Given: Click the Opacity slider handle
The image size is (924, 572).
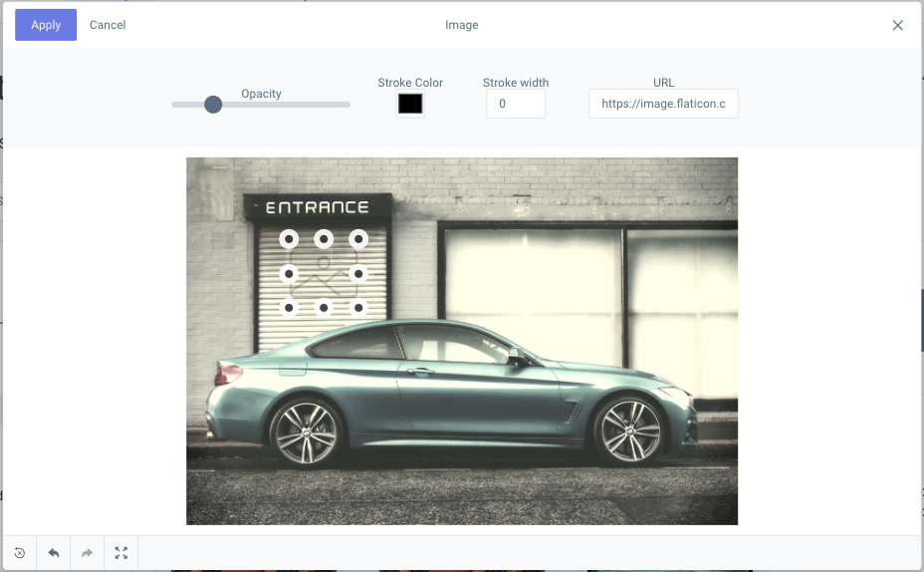Looking at the screenshot, I should click(213, 105).
